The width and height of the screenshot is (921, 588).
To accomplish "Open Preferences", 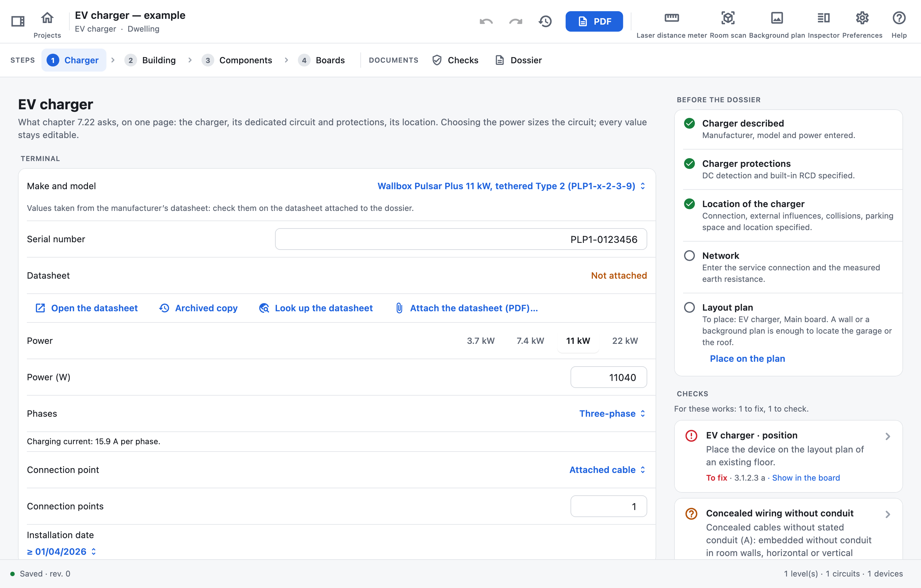I will (x=862, y=25).
